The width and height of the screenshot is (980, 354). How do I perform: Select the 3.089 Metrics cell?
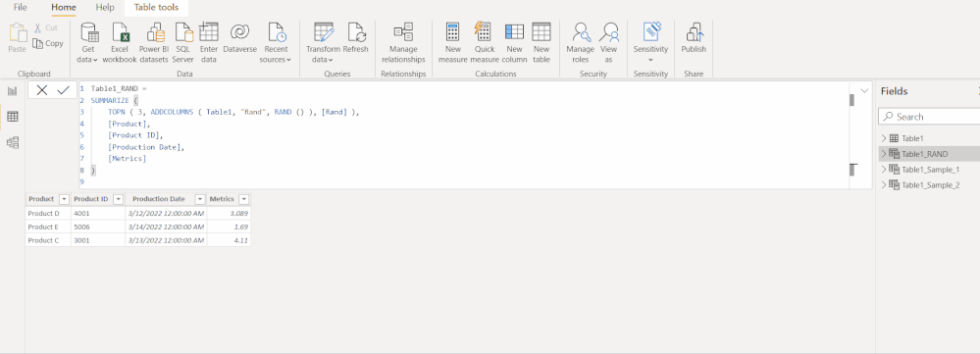tap(229, 213)
